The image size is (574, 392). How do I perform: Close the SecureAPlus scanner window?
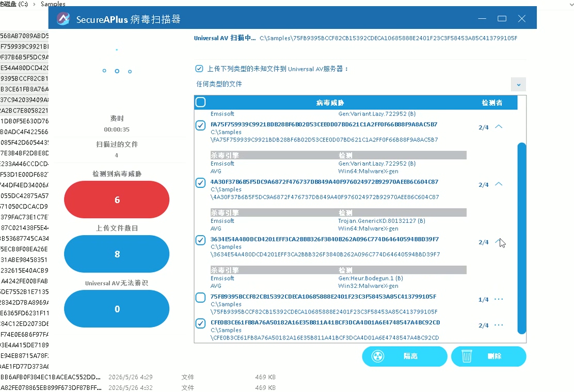tap(522, 19)
